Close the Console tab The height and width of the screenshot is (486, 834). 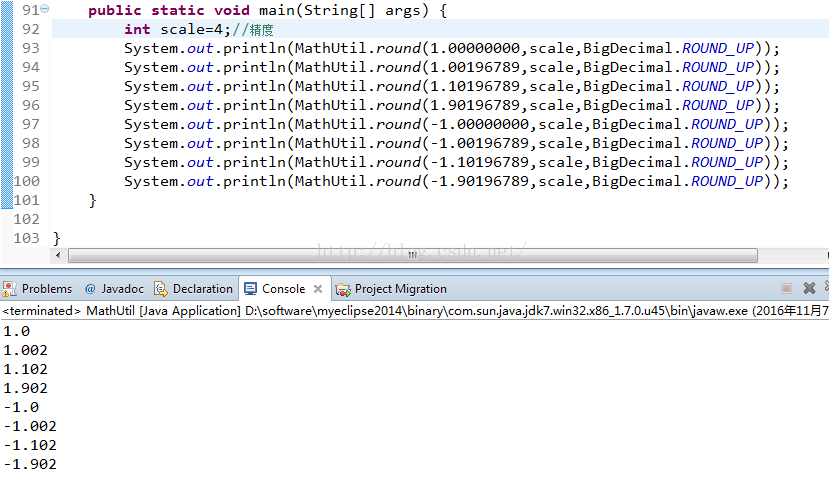[318, 289]
